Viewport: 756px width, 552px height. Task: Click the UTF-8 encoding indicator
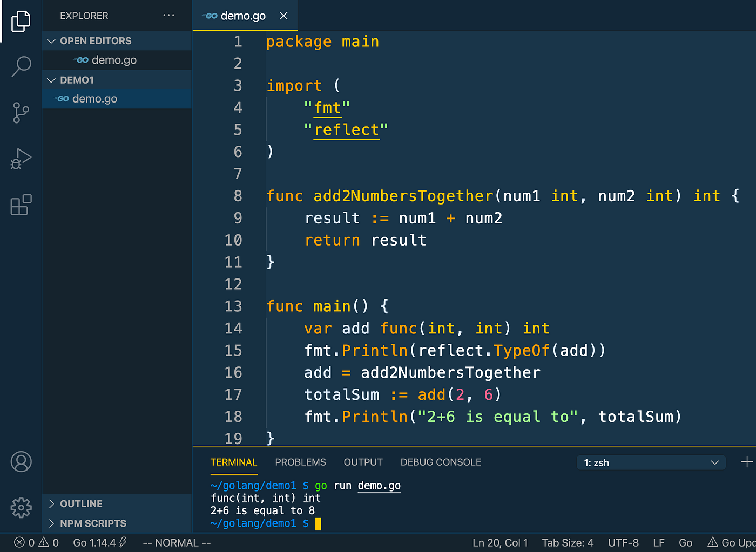tap(623, 542)
